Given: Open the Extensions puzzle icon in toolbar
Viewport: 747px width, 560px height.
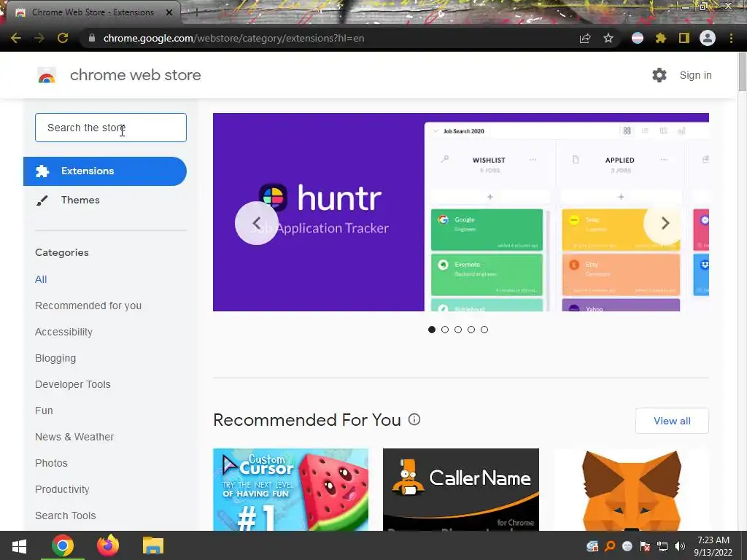Looking at the screenshot, I should tap(661, 38).
